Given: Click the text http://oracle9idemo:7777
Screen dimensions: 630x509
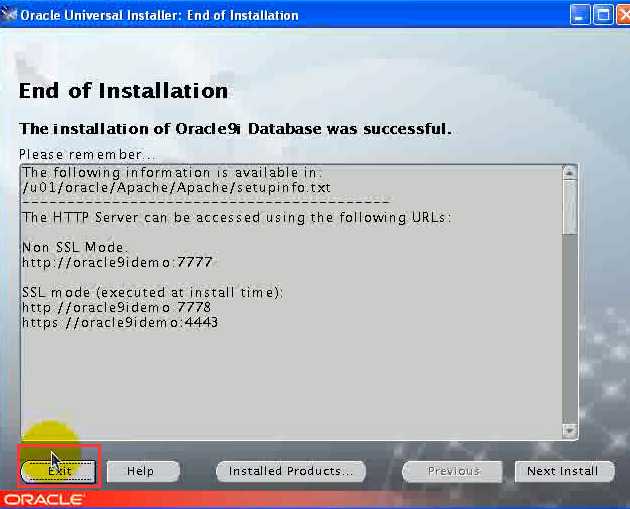Looking at the screenshot, I should (117, 263).
